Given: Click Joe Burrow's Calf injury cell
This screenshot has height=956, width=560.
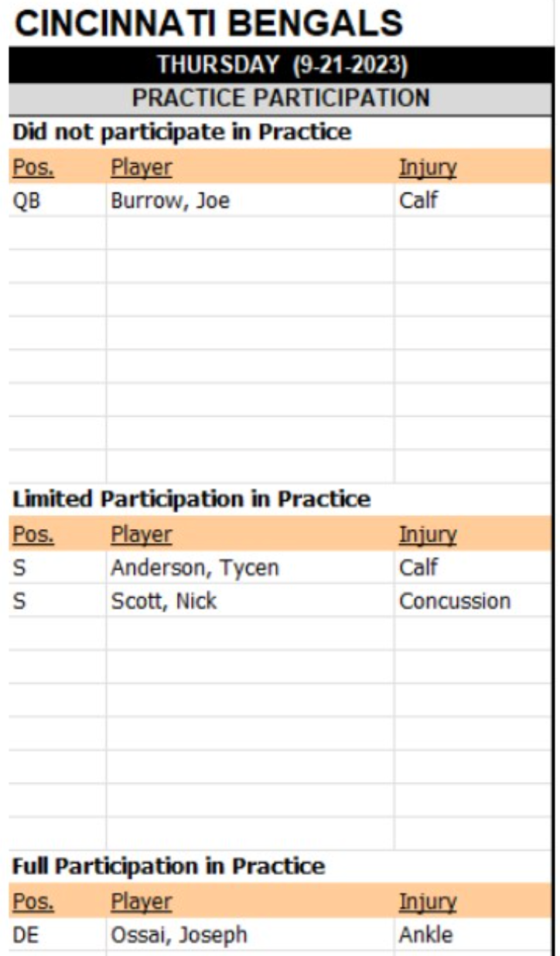Looking at the screenshot, I should pyautogui.click(x=418, y=201).
